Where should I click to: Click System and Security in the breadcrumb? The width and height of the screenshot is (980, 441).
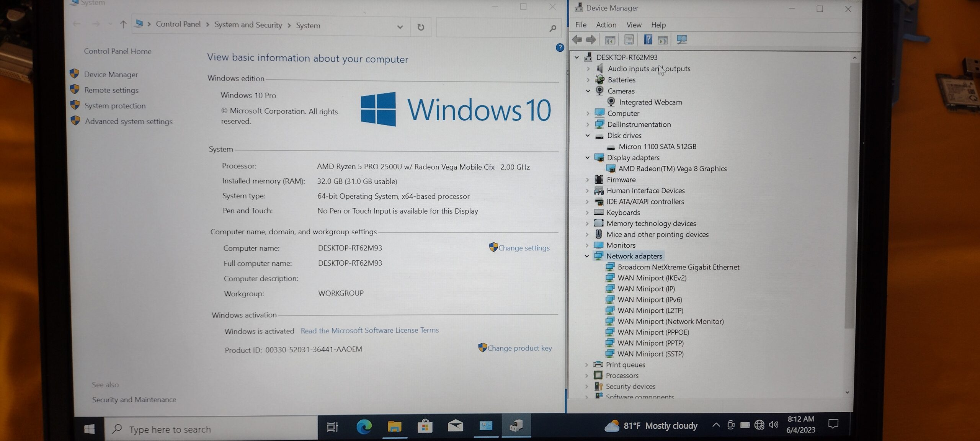tap(248, 25)
